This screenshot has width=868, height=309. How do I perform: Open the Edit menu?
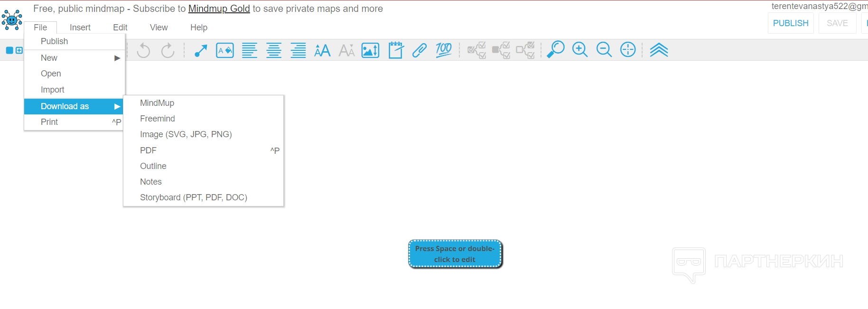120,28
